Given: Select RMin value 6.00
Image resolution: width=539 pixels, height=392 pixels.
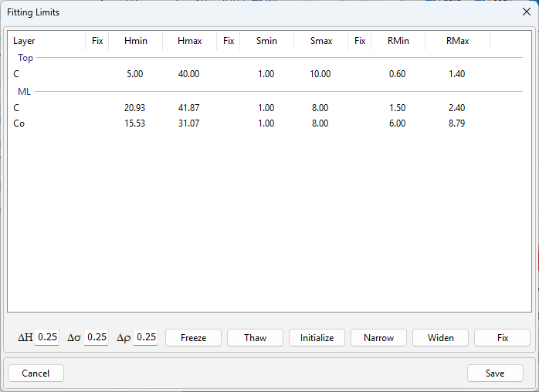Looking at the screenshot, I should pyautogui.click(x=398, y=123).
